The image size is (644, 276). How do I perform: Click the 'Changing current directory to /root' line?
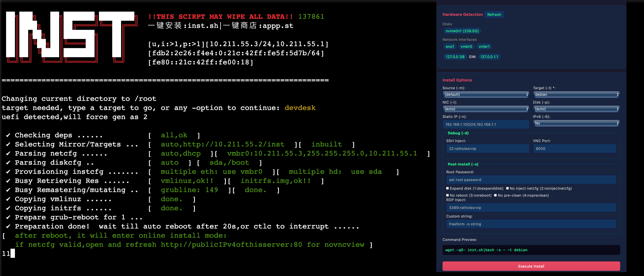tap(79, 99)
